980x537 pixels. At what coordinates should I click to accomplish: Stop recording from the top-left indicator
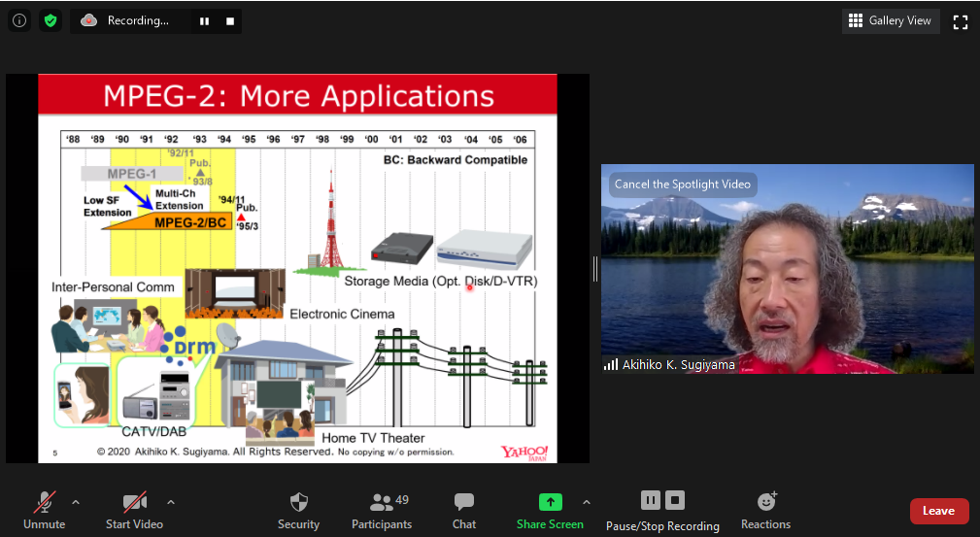click(230, 21)
